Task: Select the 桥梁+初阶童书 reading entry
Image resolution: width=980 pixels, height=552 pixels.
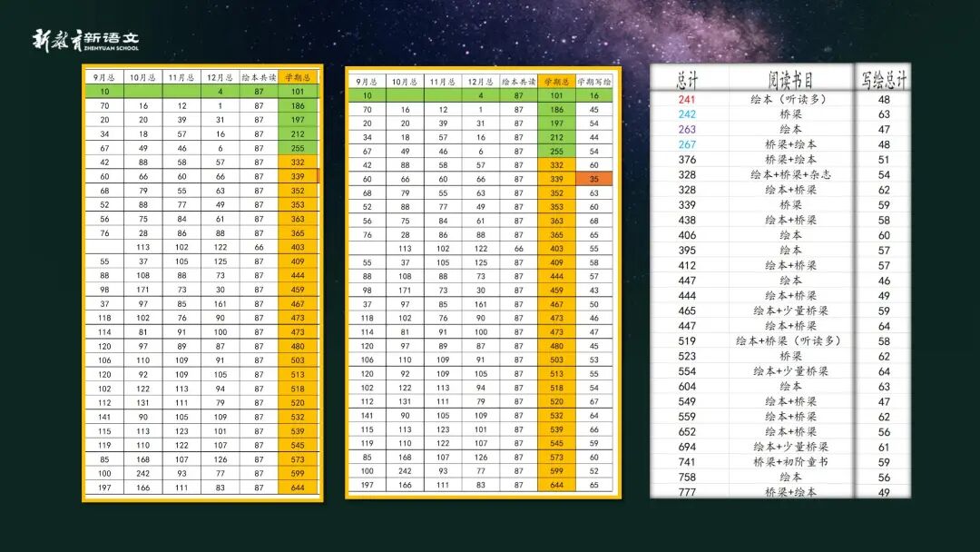Action: click(789, 461)
